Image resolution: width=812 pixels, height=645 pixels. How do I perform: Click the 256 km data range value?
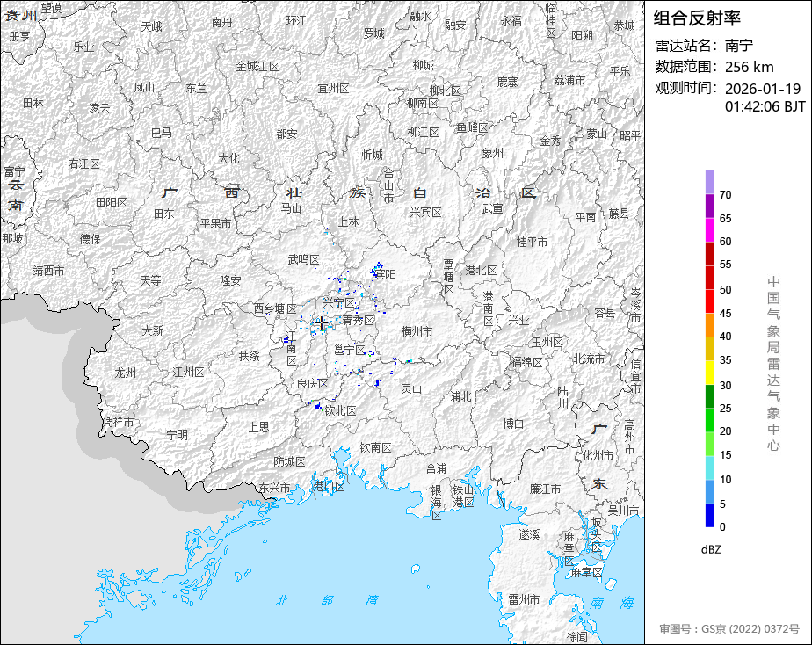tap(749, 67)
